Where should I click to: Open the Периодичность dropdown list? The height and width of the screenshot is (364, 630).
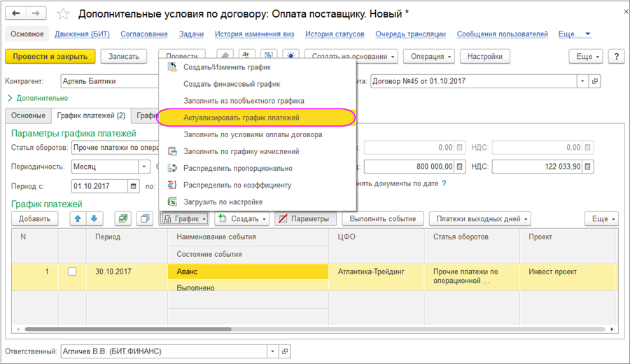pos(145,167)
